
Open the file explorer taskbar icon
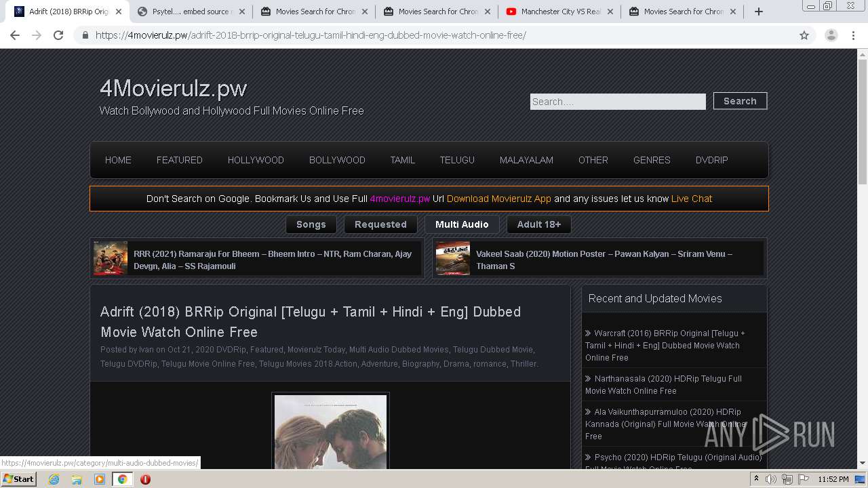click(x=77, y=479)
